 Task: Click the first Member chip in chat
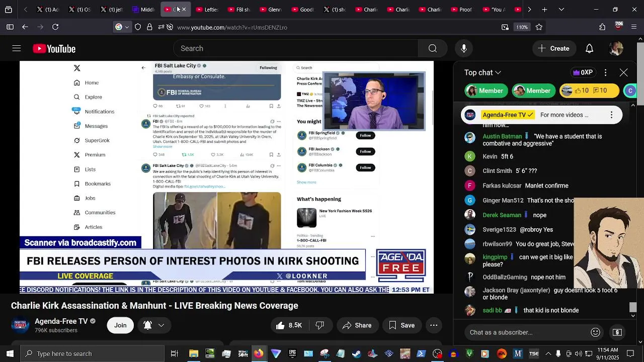(486, 90)
